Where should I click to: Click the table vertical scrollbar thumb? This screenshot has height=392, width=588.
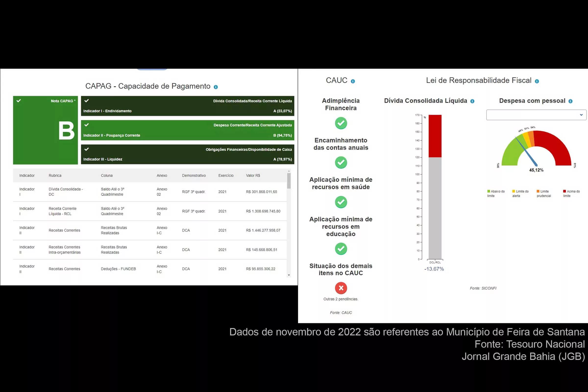(289, 181)
